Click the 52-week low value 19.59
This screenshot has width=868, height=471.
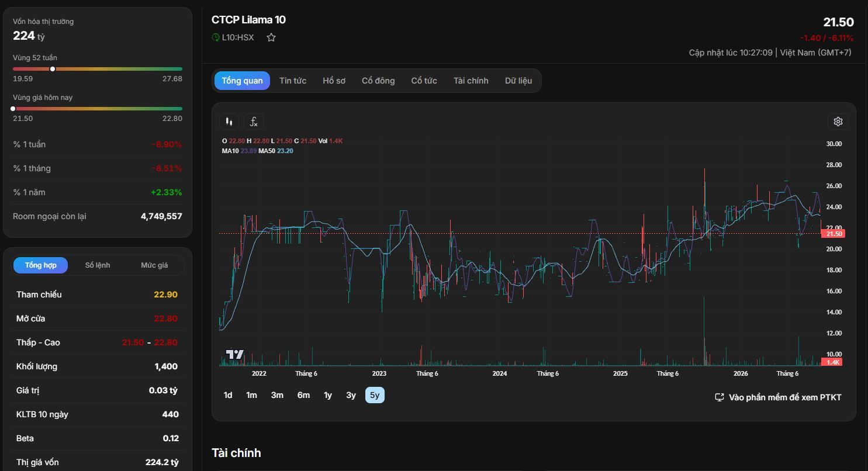[x=23, y=78]
